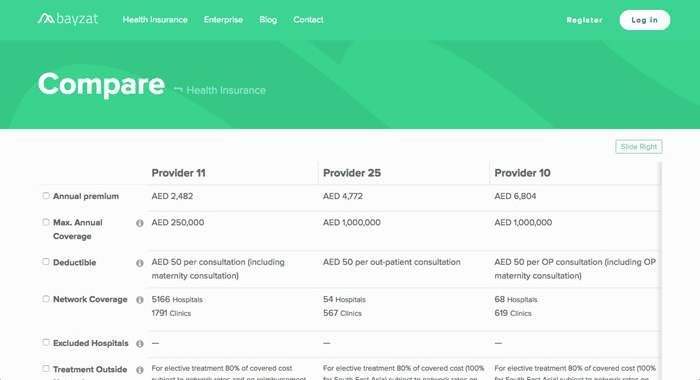Click the Slide Right button
Viewport: 700px width, 380px height.
638,146
